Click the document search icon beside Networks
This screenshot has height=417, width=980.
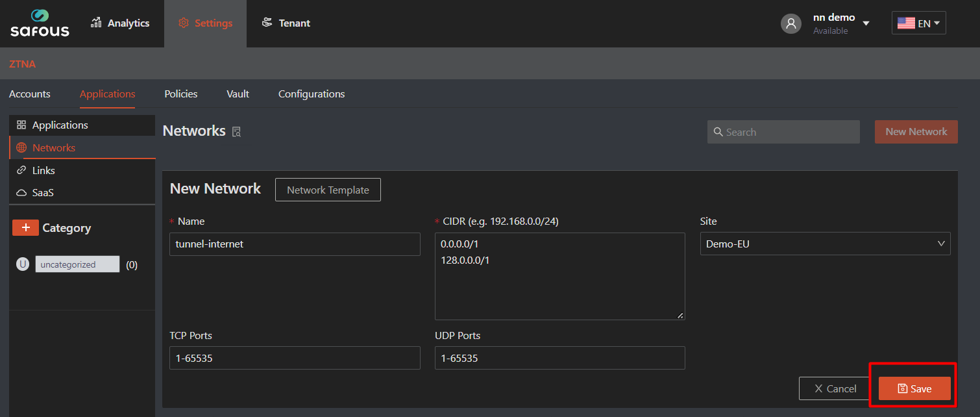(x=237, y=132)
